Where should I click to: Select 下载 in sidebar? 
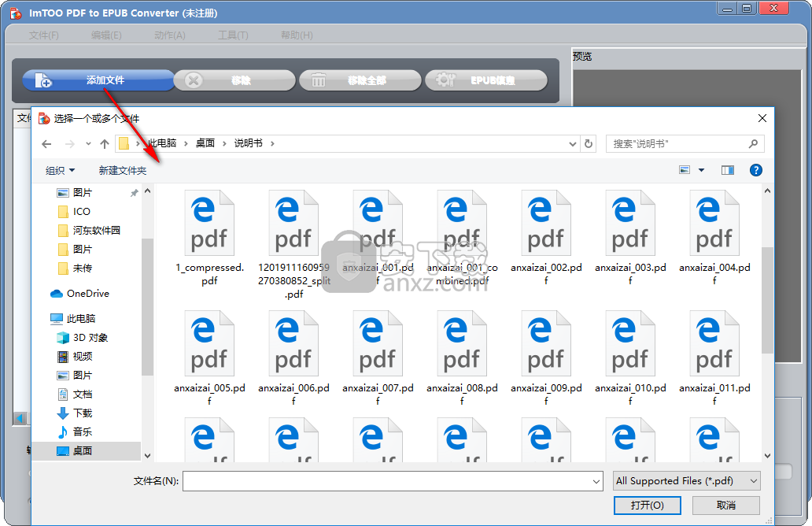tap(83, 413)
